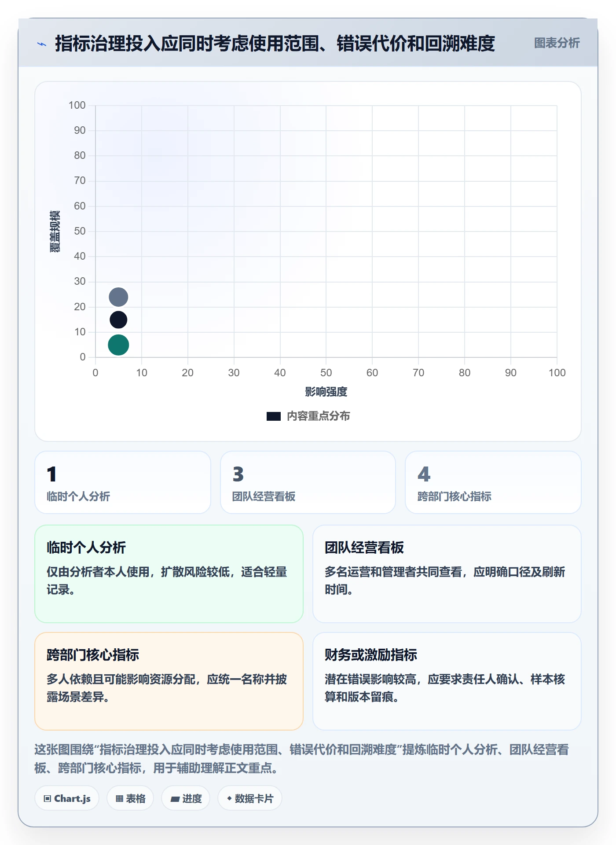The width and height of the screenshot is (616, 845).
Task: Select the stat card numbered 3 团队经营看板
Action: pos(308,482)
